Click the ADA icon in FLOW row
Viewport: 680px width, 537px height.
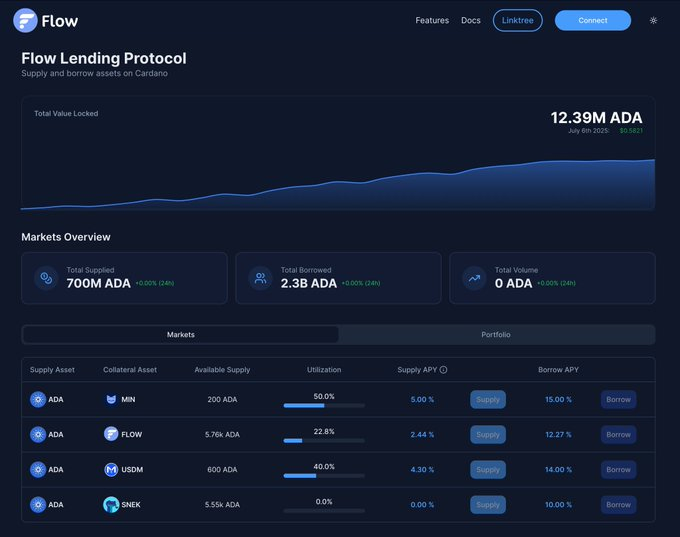click(38, 434)
